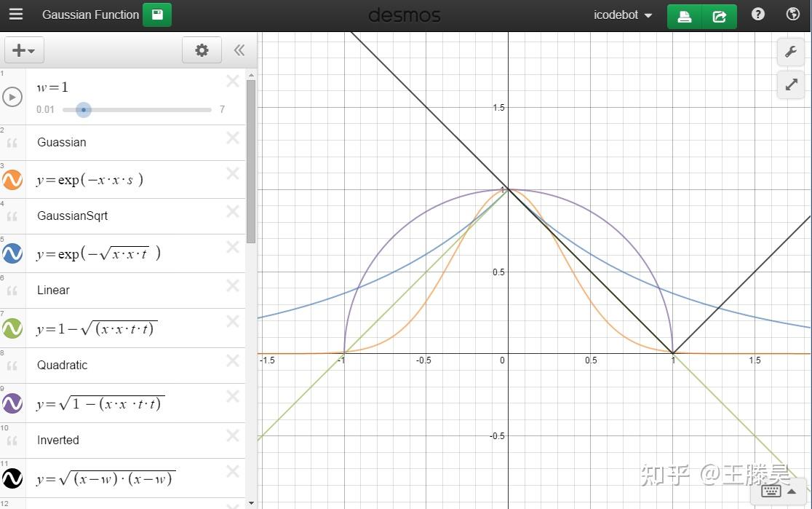Select the Quadratic note text
Image resolution: width=812 pixels, height=509 pixels.
point(62,366)
